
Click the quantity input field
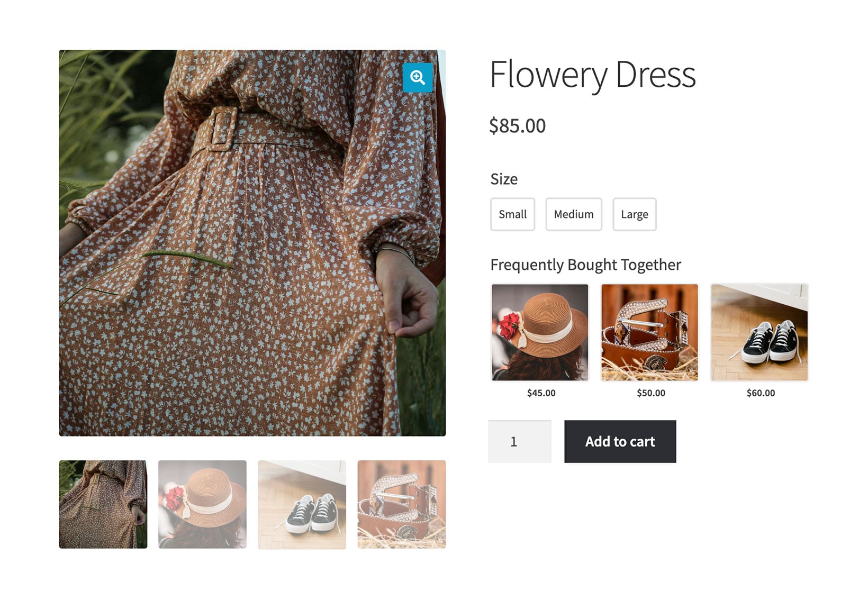520,441
